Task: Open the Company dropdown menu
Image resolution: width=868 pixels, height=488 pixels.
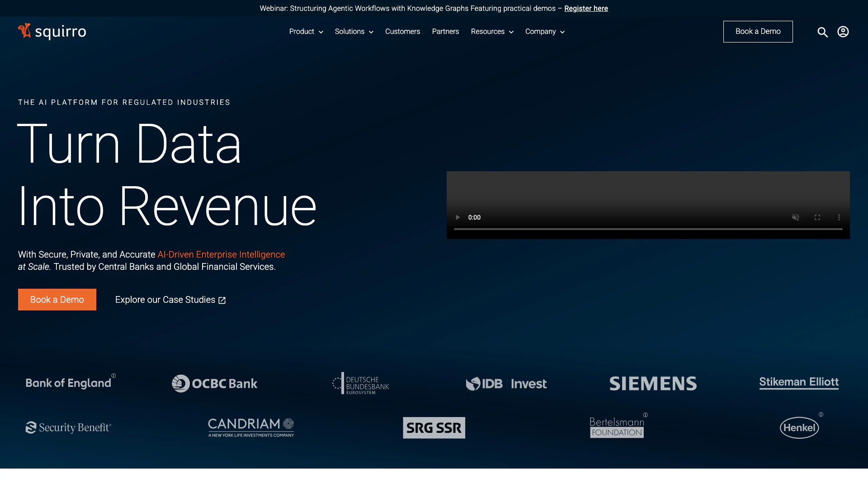Action: (545, 32)
